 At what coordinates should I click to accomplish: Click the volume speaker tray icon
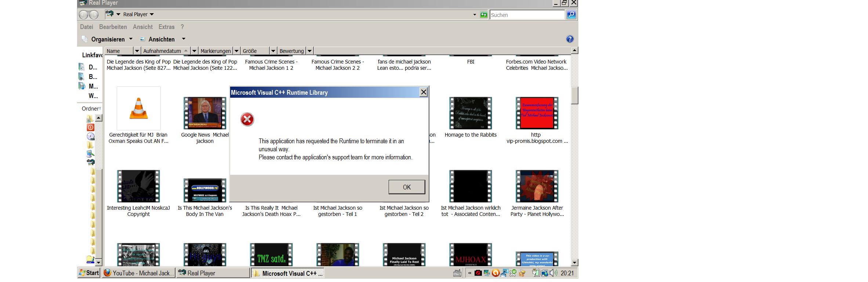pos(553,273)
